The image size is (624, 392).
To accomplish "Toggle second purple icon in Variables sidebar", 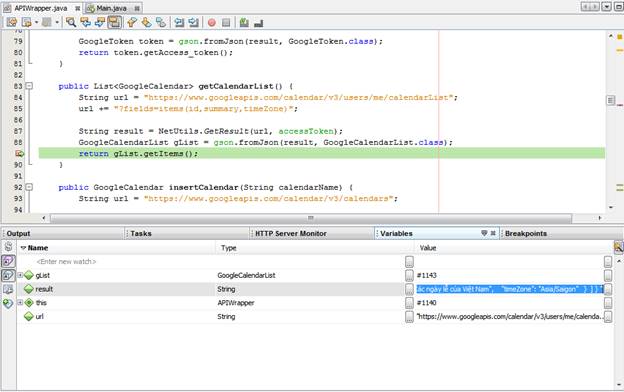I will click(x=8, y=261).
